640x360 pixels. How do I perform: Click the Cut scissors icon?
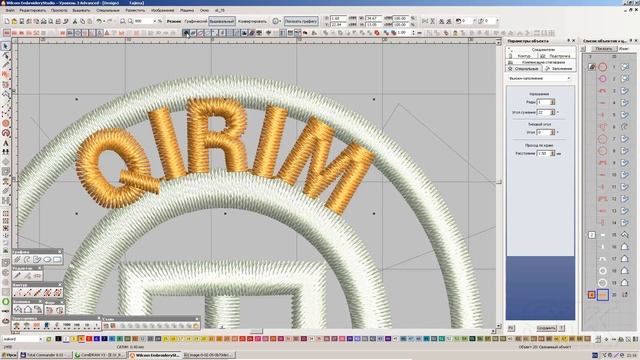point(75,21)
